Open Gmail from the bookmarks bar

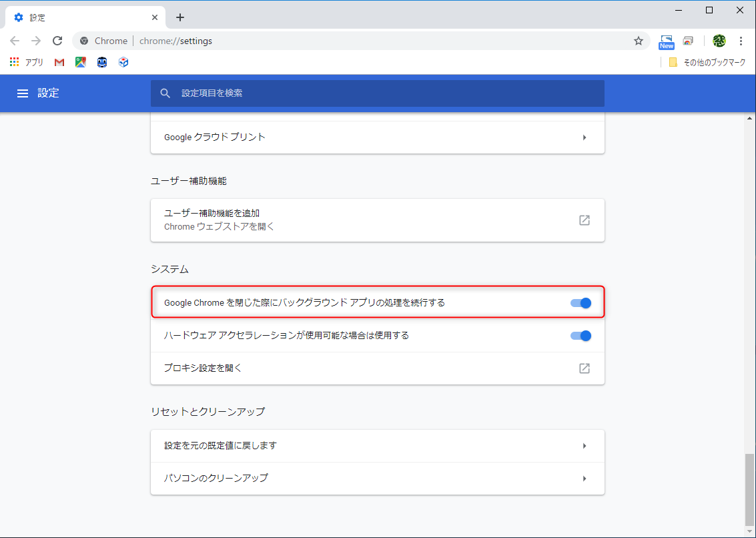pos(59,62)
